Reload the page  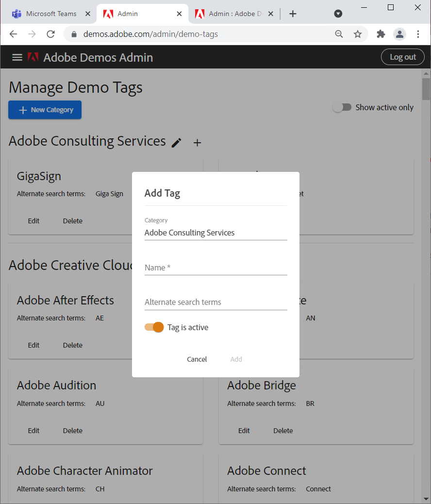tap(51, 34)
